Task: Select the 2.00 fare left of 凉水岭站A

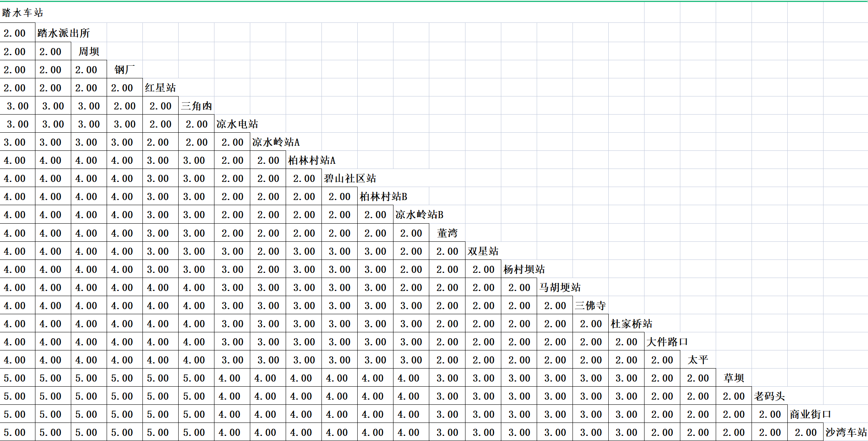Action: click(232, 142)
